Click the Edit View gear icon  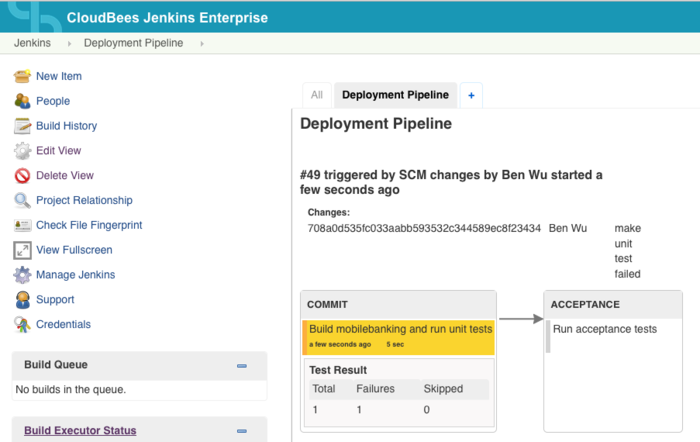[22, 151]
